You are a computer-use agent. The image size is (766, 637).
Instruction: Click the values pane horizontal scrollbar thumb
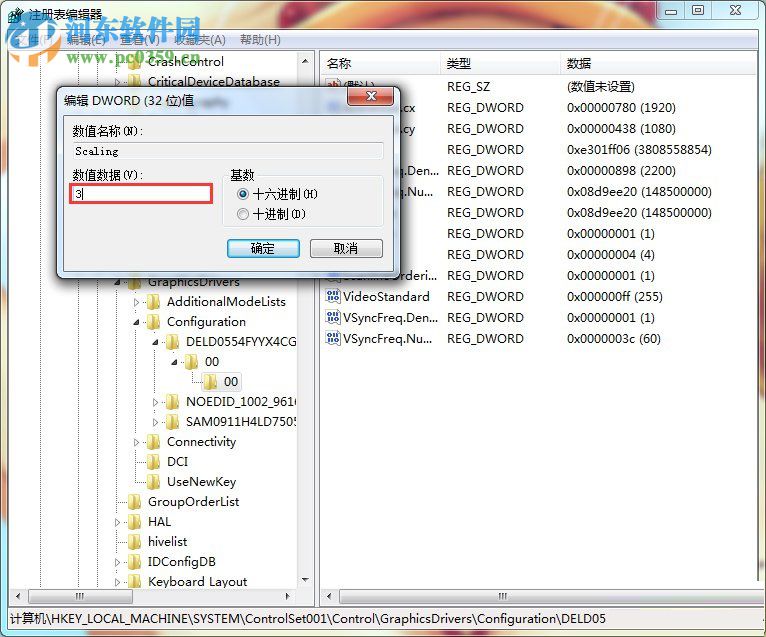pos(552,596)
